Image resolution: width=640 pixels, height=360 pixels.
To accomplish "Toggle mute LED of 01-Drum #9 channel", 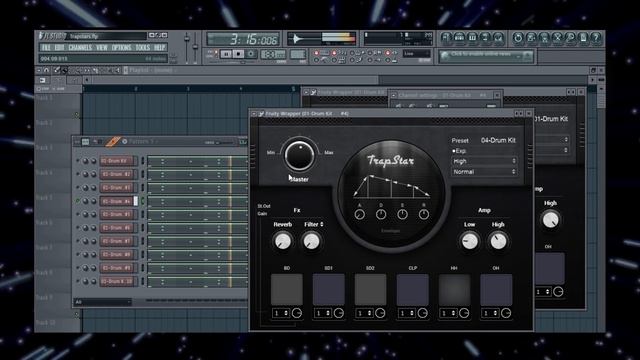I will [x=78, y=268].
